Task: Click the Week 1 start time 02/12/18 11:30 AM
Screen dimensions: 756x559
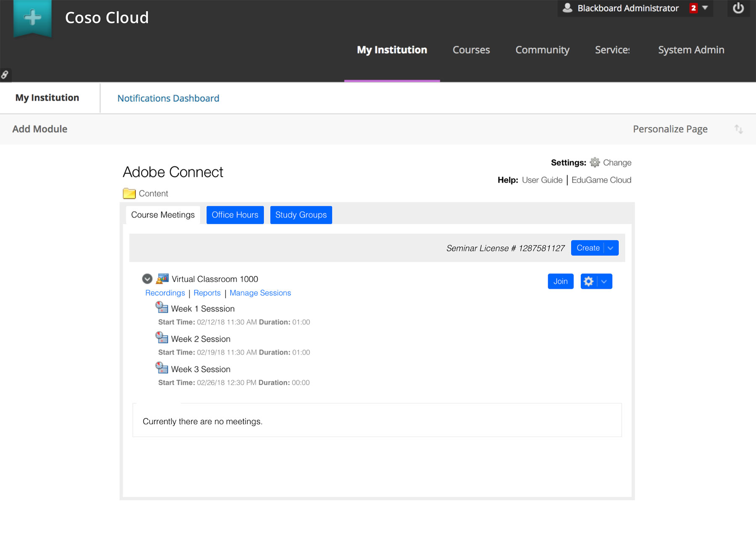Action: coord(227,322)
